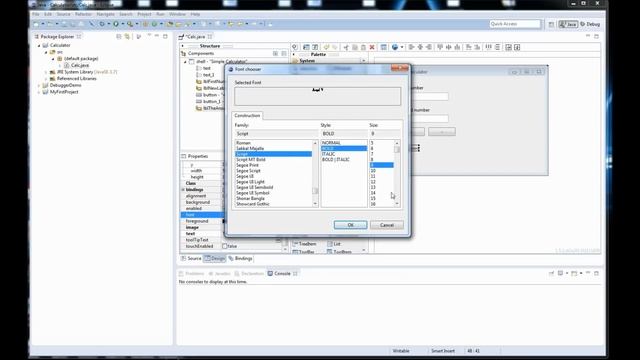The width and height of the screenshot is (640, 360).
Task: Click the Quick Access search field
Action: [x=515, y=24]
